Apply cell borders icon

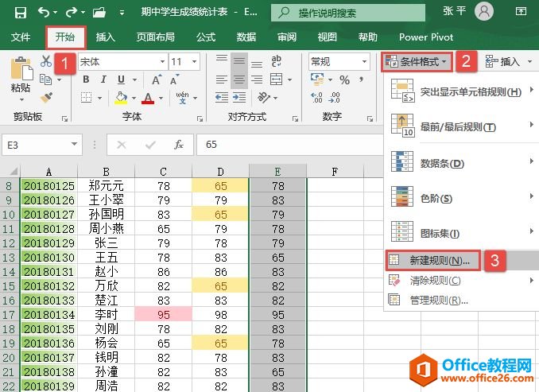(87, 97)
